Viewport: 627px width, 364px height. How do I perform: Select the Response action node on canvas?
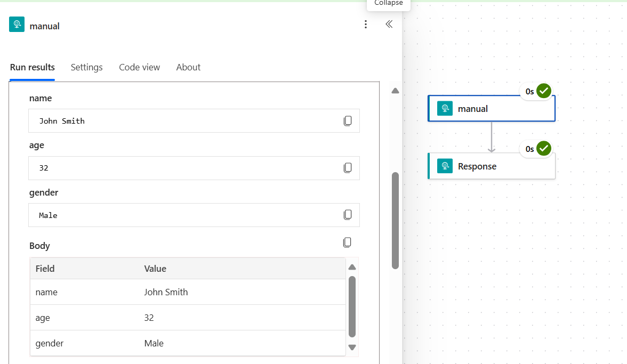point(492,166)
